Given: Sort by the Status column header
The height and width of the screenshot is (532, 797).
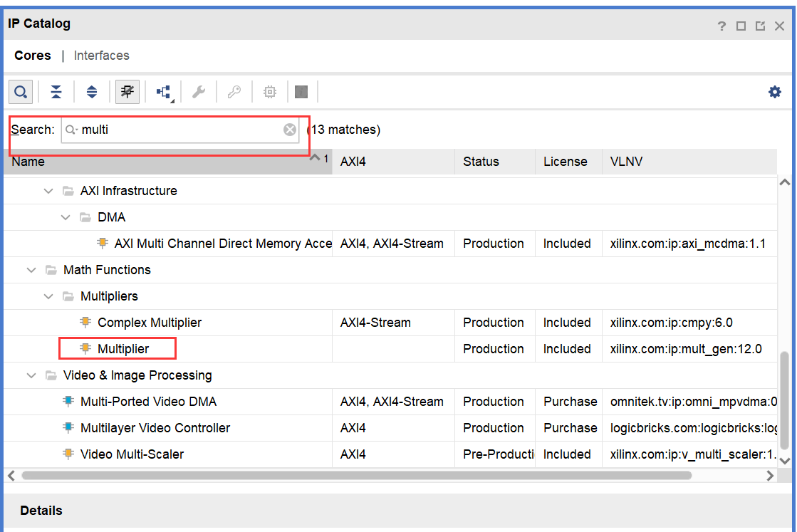Looking at the screenshot, I should click(495, 162).
